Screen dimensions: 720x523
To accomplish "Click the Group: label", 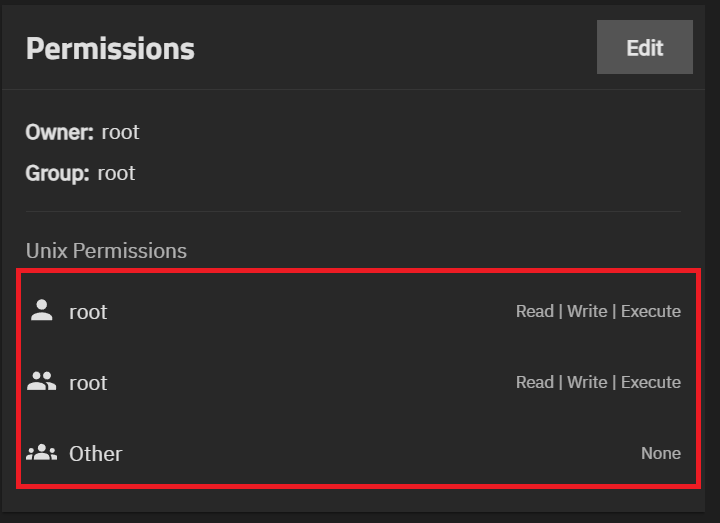I will click(57, 173).
